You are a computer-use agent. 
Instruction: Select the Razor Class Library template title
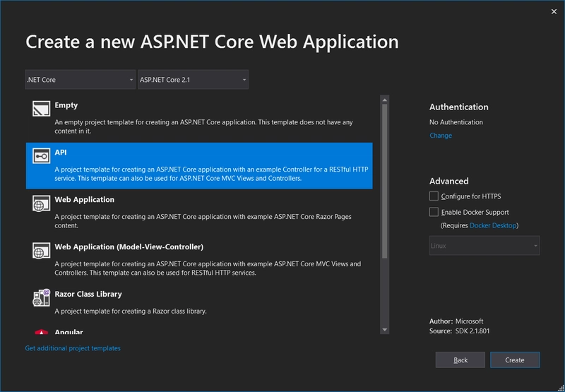88,294
